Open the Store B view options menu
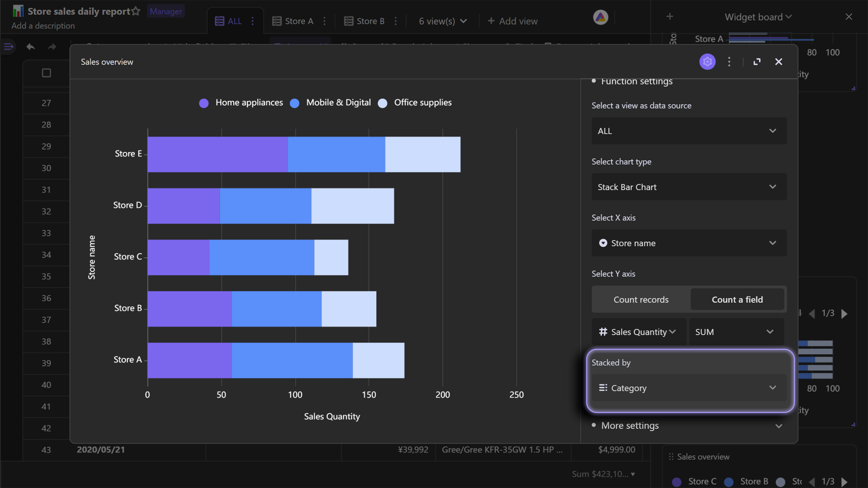The image size is (868, 488). [396, 21]
